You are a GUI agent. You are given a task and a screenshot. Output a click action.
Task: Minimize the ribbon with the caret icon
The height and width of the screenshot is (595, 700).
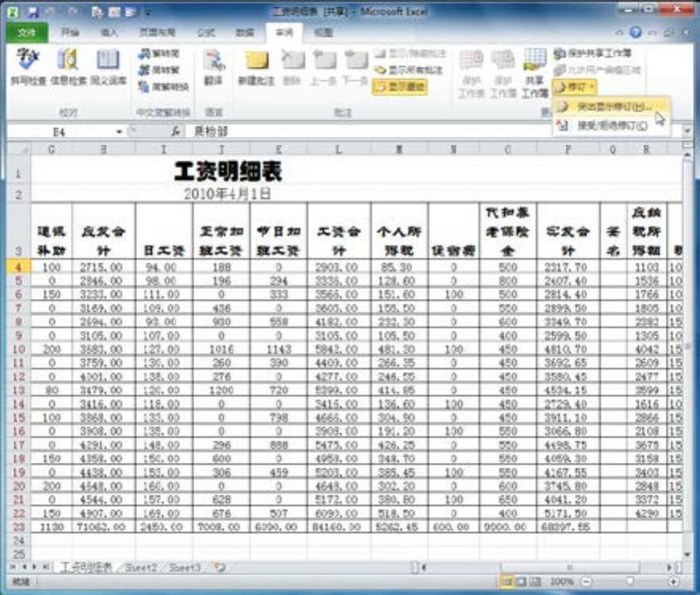[620, 33]
